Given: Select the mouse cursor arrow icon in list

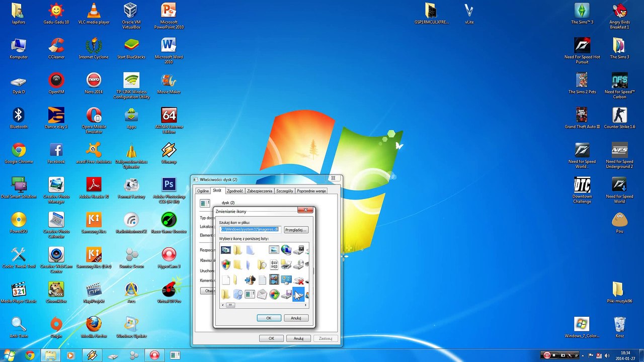Looking at the screenshot, I should pyautogui.click(x=298, y=295).
